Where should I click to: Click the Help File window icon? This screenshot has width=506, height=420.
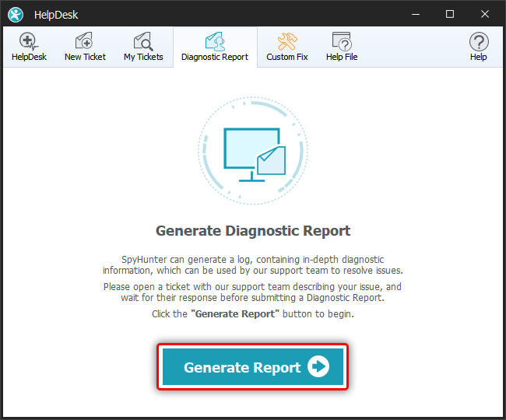[x=342, y=42]
